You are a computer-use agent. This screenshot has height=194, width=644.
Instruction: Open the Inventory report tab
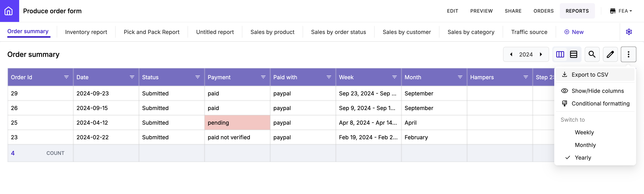click(x=86, y=32)
